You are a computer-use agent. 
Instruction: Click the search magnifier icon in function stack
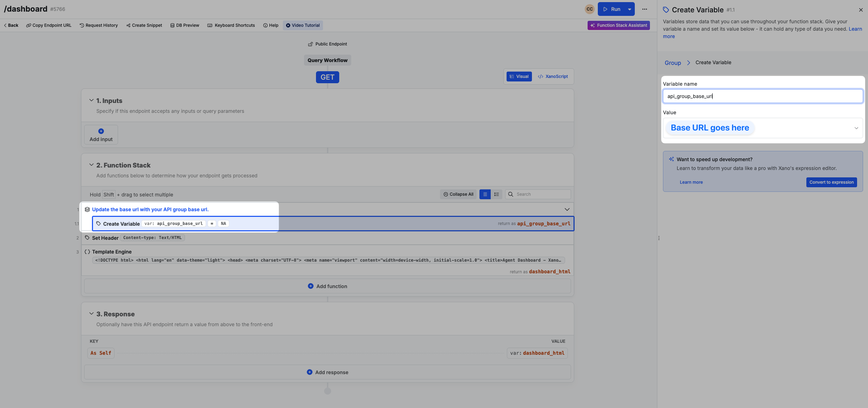[x=510, y=194]
